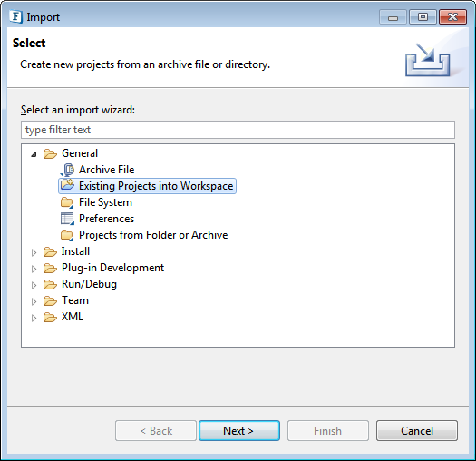Click the General folder icon

pyautogui.click(x=50, y=153)
